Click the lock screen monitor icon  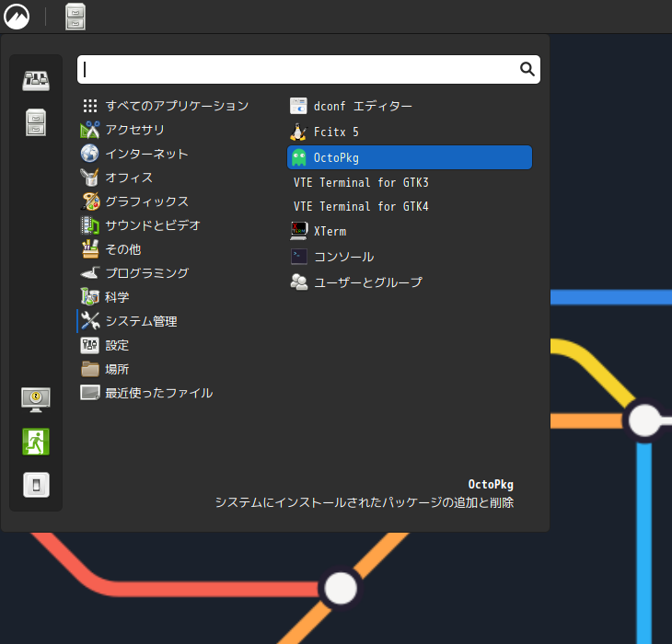[x=36, y=399]
